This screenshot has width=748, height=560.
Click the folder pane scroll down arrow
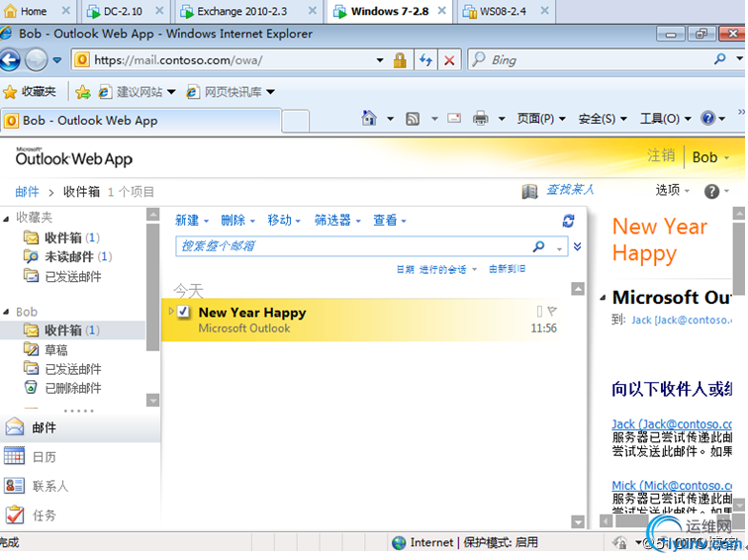(x=152, y=400)
